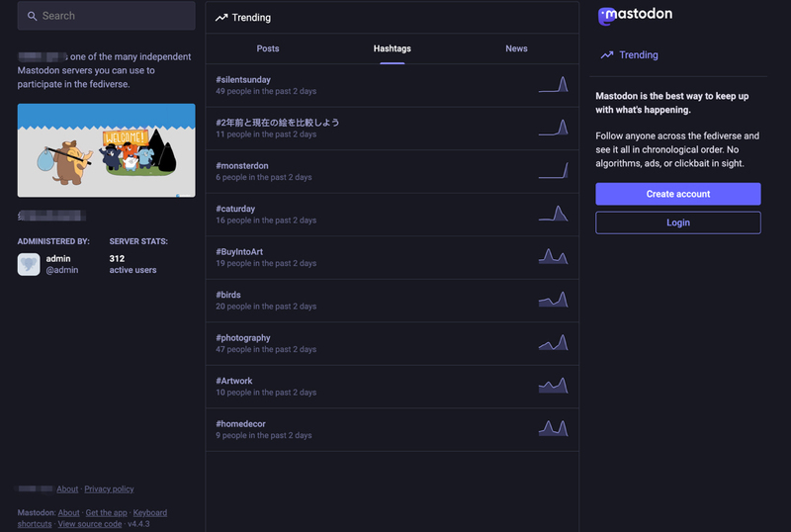View the #homedecor usage sparkline
791x532 pixels.
coord(554,429)
